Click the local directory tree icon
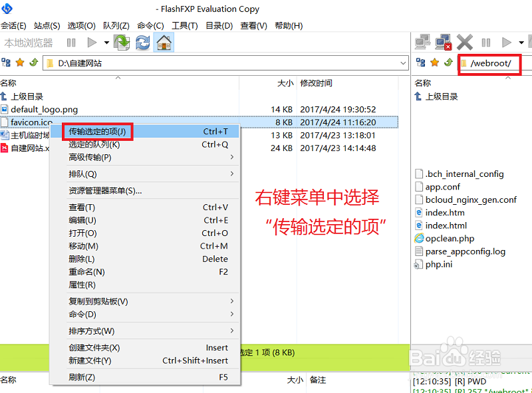The height and width of the screenshot is (393, 532). [6, 63]
